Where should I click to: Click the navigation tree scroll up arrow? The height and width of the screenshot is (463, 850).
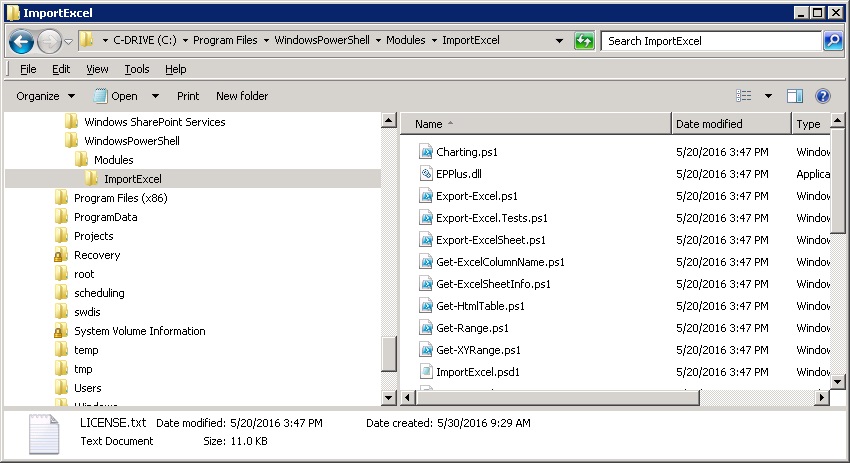pos(389,120)
